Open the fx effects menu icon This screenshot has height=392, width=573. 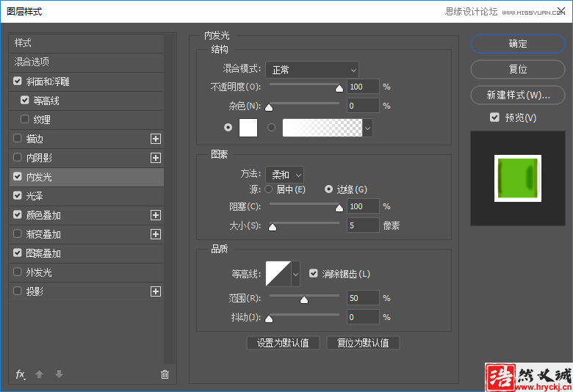tap(21, 374)
